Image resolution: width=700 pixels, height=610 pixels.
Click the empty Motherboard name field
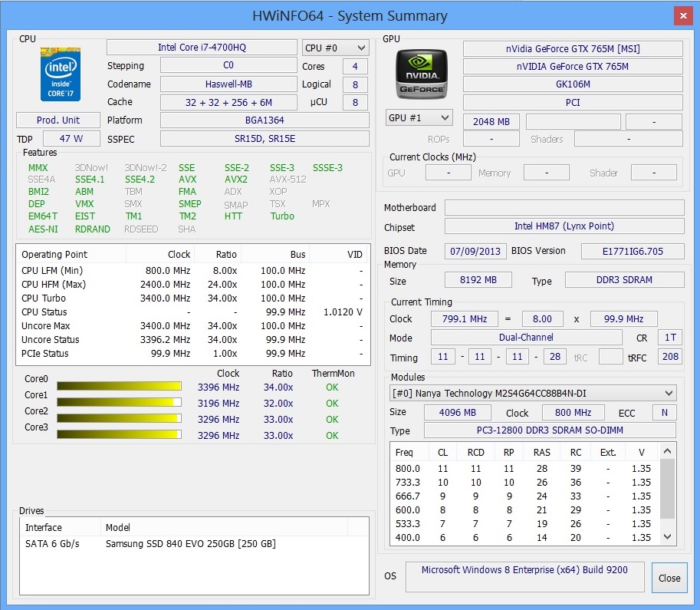pos(564,207)
